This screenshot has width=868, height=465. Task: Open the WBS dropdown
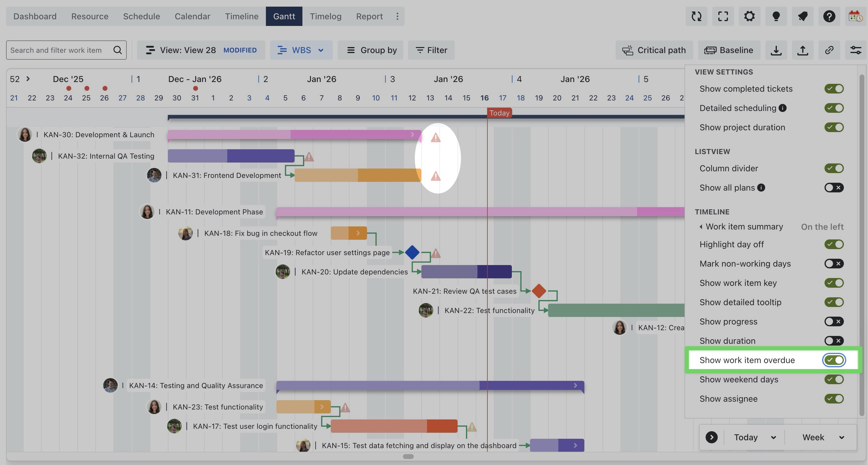[x=301, y=50]
